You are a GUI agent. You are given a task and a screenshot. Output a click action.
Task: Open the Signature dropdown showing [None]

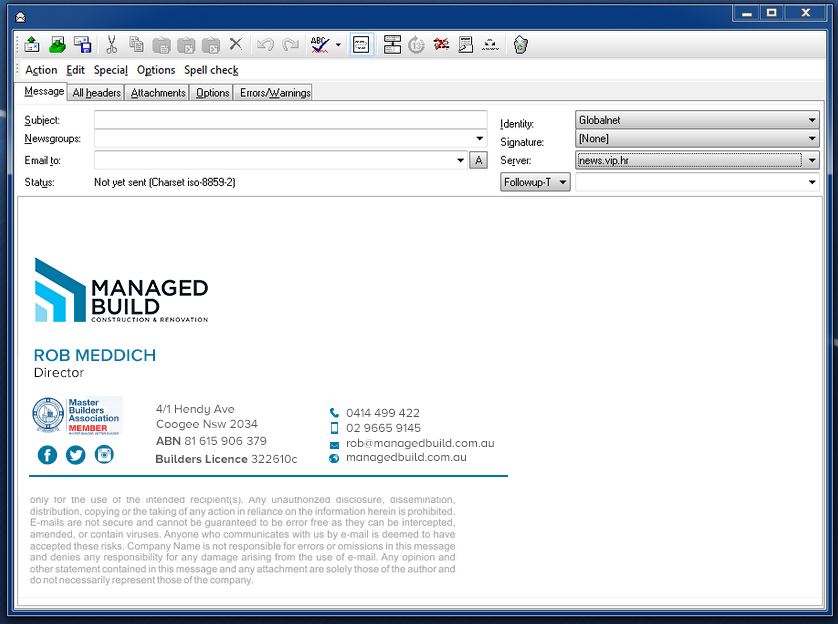pos(697,138)
